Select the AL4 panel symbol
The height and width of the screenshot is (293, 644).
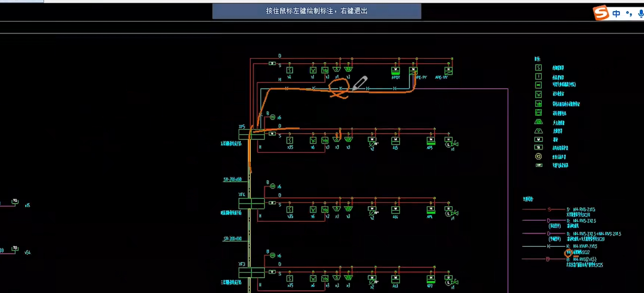(x=395, y=210)
